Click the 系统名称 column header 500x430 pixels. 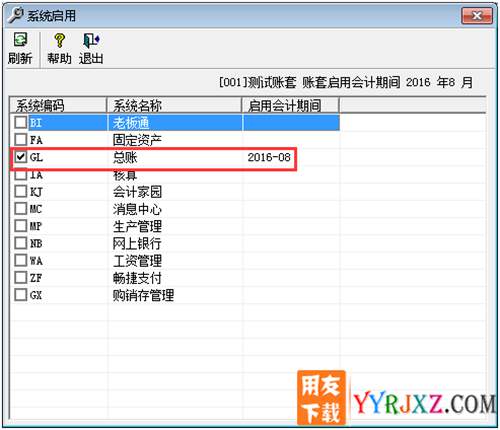point(174,105)
